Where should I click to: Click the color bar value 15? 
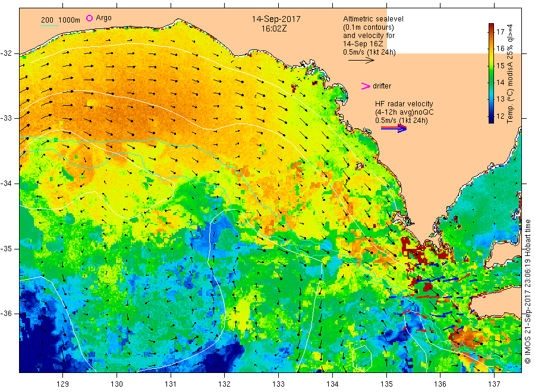(500, 65)
